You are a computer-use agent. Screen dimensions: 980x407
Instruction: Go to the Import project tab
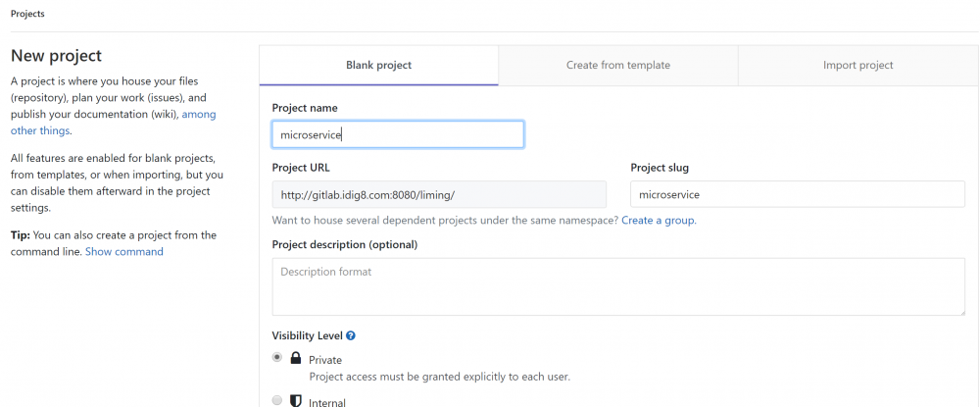pyautogui.click(x=858, y=65)
